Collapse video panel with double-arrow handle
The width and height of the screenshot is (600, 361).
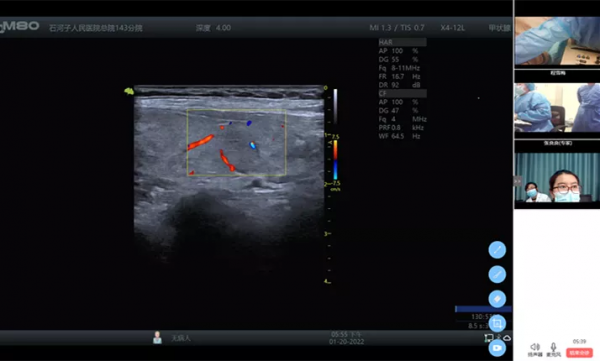point(517,181)
